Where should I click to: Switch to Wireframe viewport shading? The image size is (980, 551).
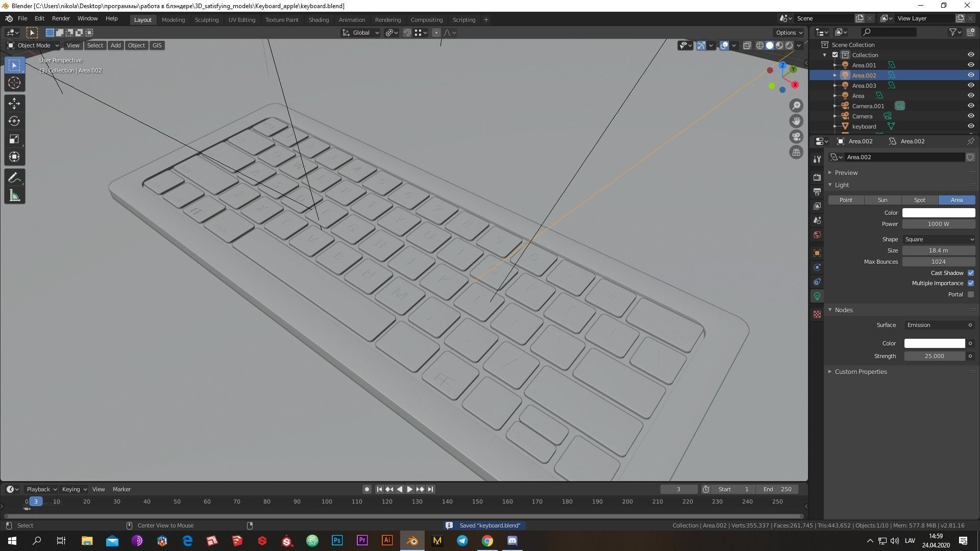(759, 45)
